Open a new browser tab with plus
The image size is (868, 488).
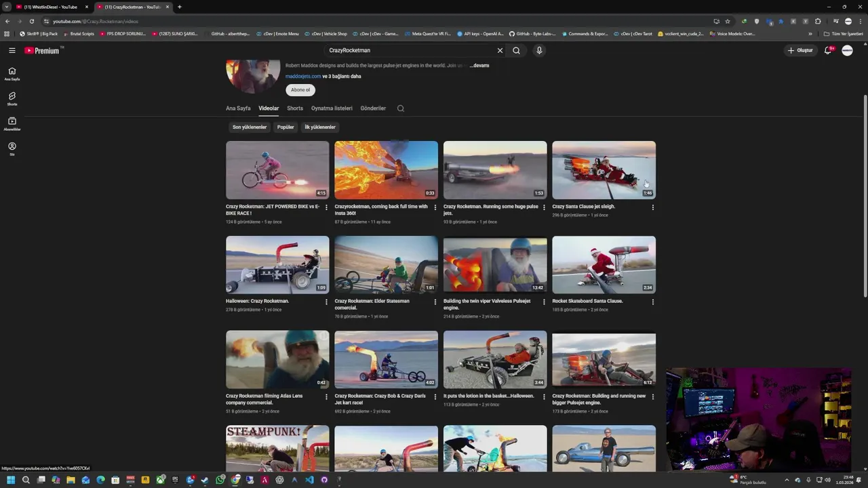click(179, 7)
